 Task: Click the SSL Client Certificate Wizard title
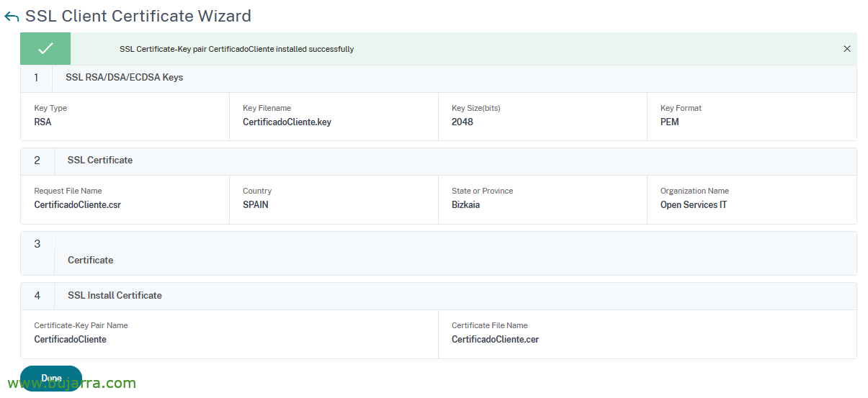tap(138, 16)
